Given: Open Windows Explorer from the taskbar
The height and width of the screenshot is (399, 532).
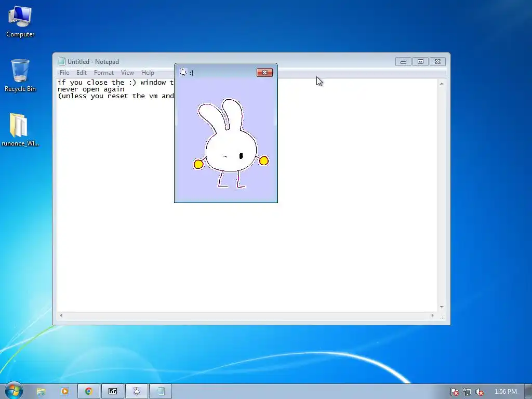Looking at the screenshot, I should [41, 391].
